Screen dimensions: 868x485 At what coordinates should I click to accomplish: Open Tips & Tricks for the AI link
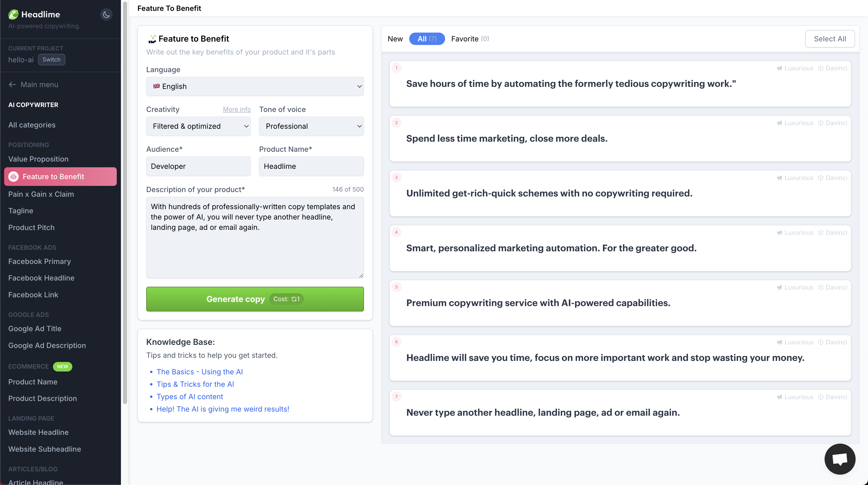[195, 384]
